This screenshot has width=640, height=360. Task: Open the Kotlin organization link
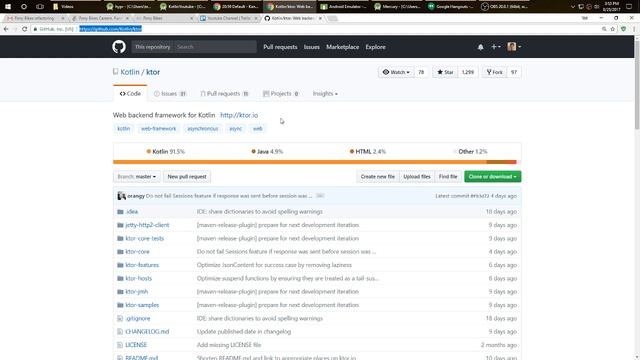(130, 72)
